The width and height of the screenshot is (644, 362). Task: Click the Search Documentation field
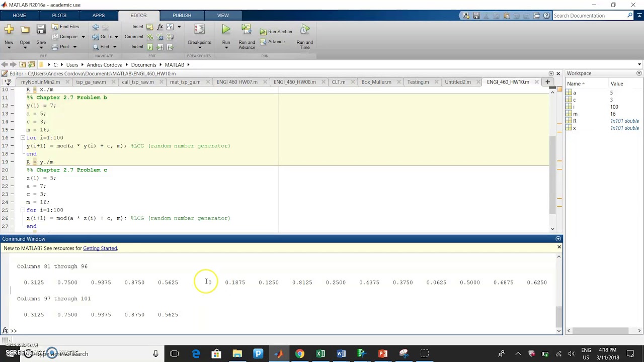[589, 16]
